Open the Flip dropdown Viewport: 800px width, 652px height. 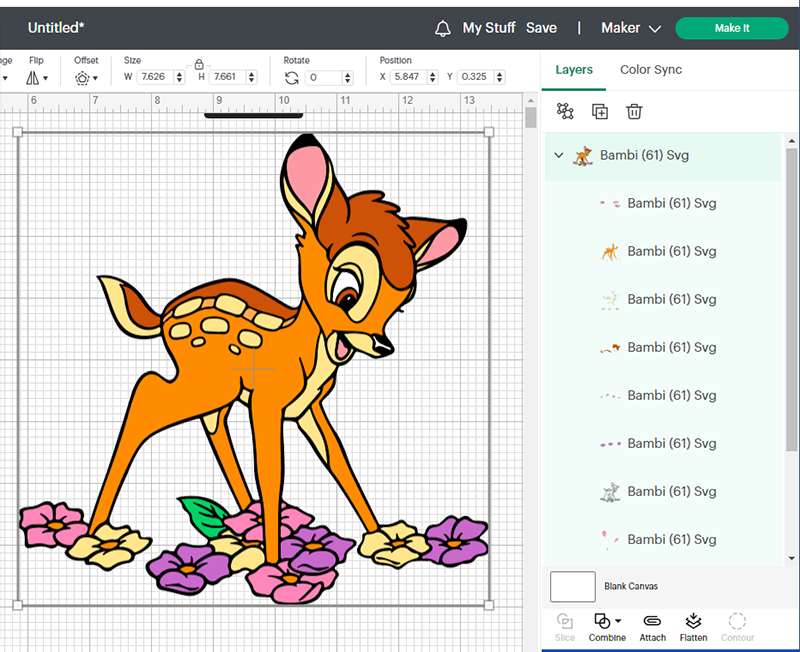tap(37, 78)
